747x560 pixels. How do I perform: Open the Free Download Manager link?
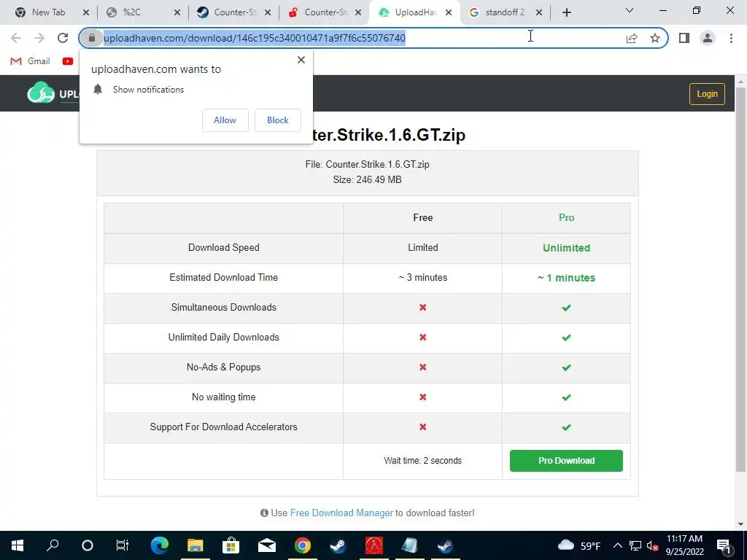coord(341,513)
